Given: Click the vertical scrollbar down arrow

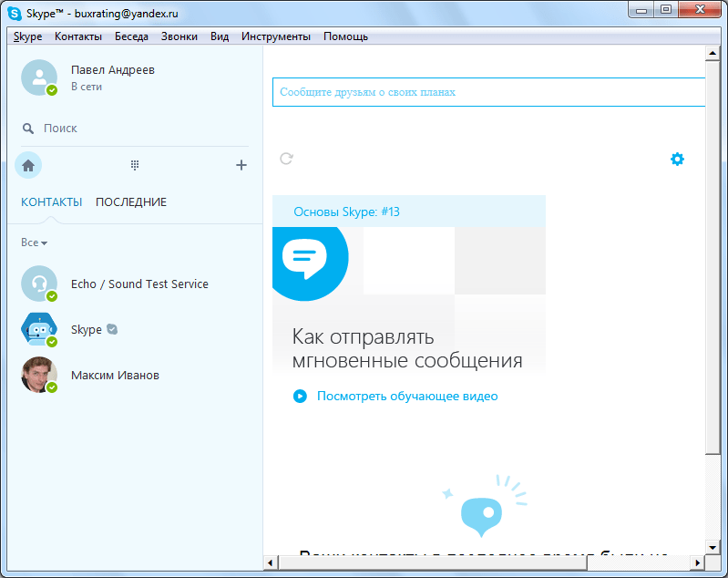Looking at the screenshot, I should tap(712, 547).
